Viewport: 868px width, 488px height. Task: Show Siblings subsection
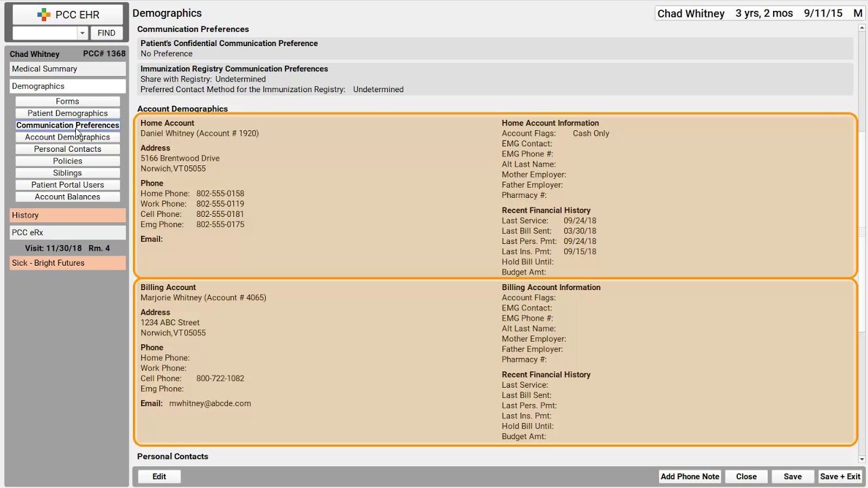click(x=67, y=173)
